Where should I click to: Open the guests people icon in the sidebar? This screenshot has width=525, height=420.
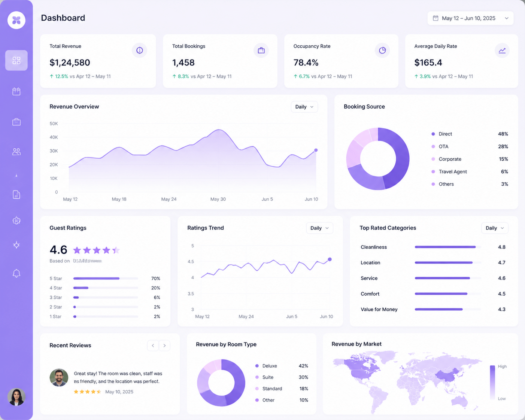[16, 152]
